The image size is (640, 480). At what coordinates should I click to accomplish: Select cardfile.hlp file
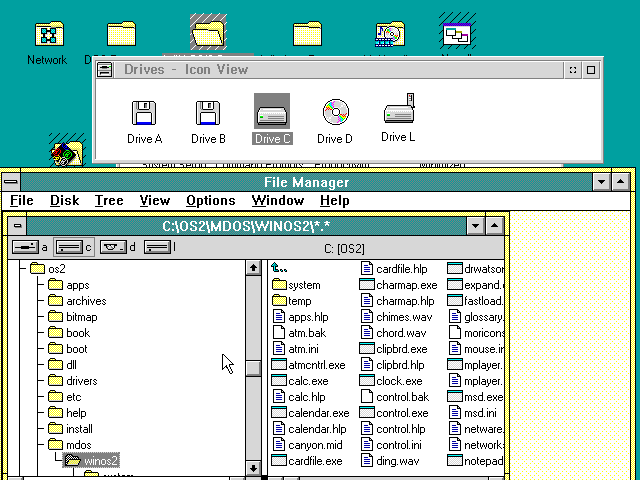tap(394, 269)
